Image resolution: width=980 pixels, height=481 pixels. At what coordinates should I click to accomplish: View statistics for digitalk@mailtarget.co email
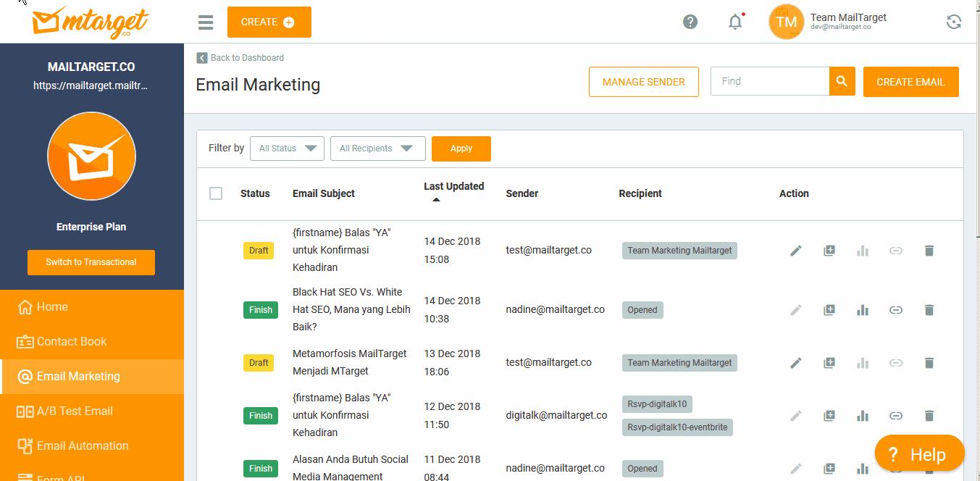tap(863, 416)
